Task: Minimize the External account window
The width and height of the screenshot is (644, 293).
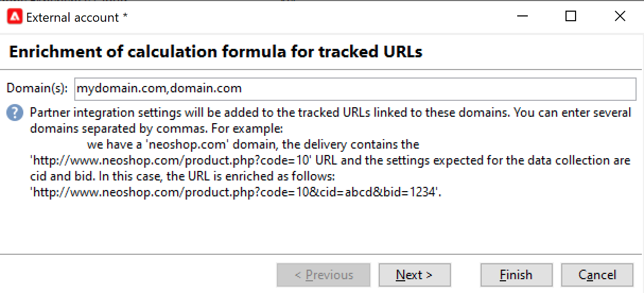Action: [522, 16]
